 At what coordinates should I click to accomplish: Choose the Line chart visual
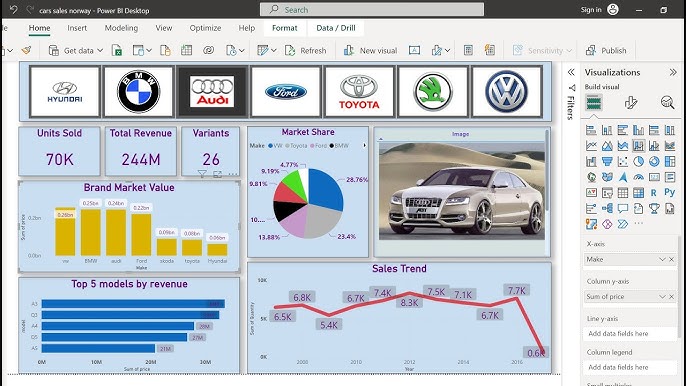[x=591, y=146]
